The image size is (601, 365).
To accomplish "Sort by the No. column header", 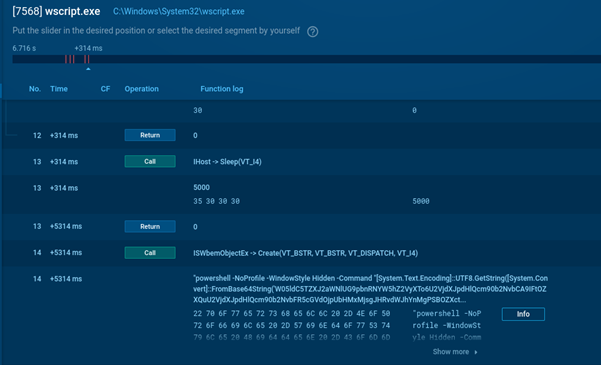I will click(x=35, y=89).
